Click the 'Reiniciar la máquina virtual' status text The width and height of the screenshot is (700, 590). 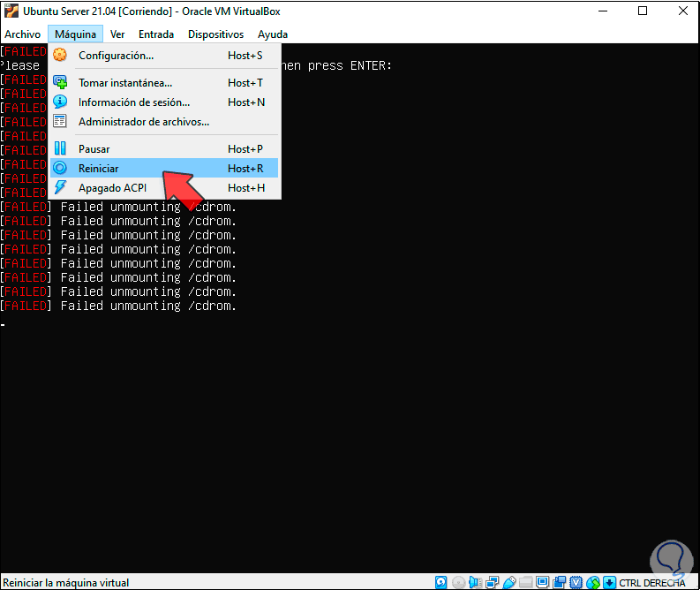click(x=65, y=582)
